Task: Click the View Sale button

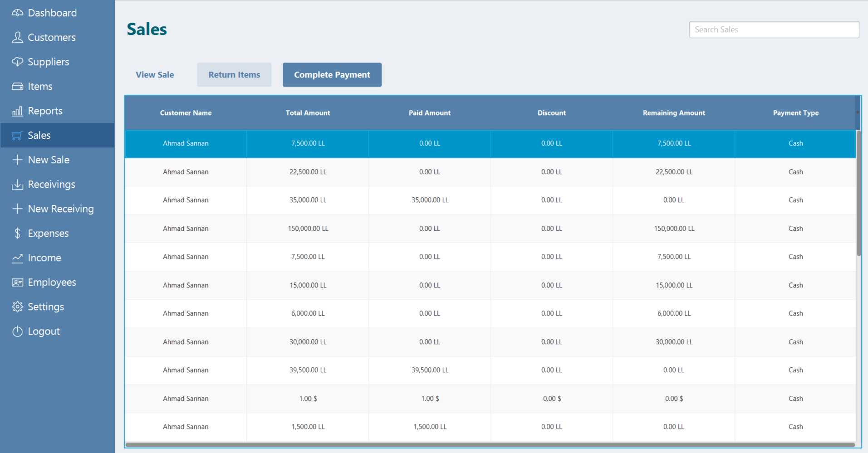Action: click(x=155, y=75)
